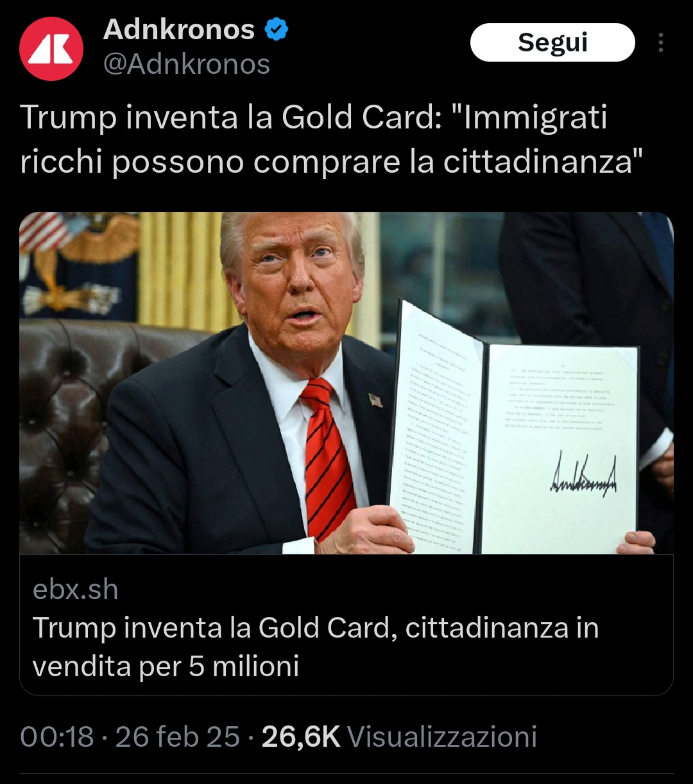Select the tweet text about Gold Card
The image size is (693, 784).
pos(331,139)
